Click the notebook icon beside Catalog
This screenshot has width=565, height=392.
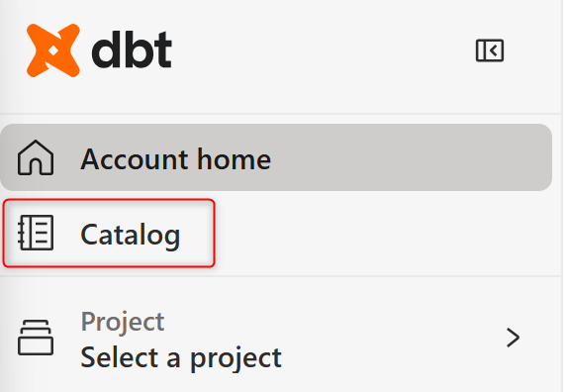36,233
